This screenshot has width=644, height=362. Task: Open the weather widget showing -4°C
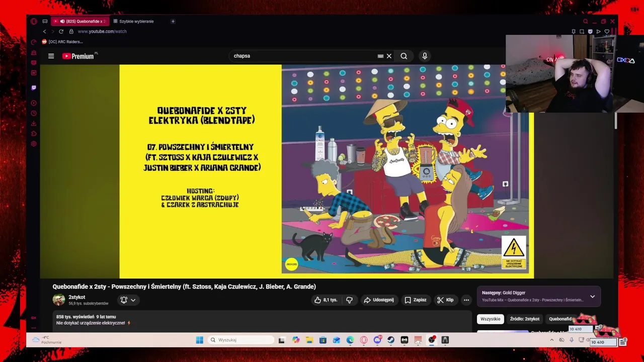click(46, 340)
